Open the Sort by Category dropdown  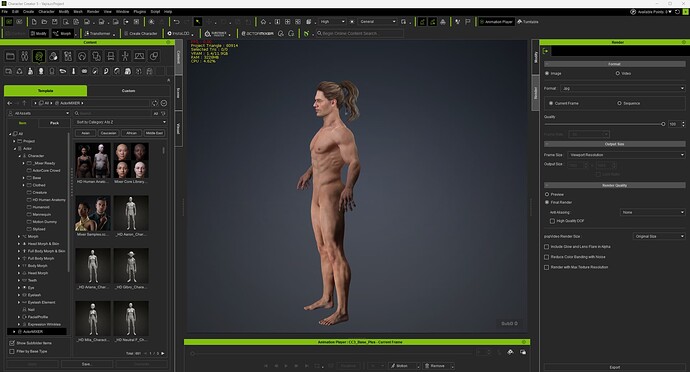pos(121,122)
